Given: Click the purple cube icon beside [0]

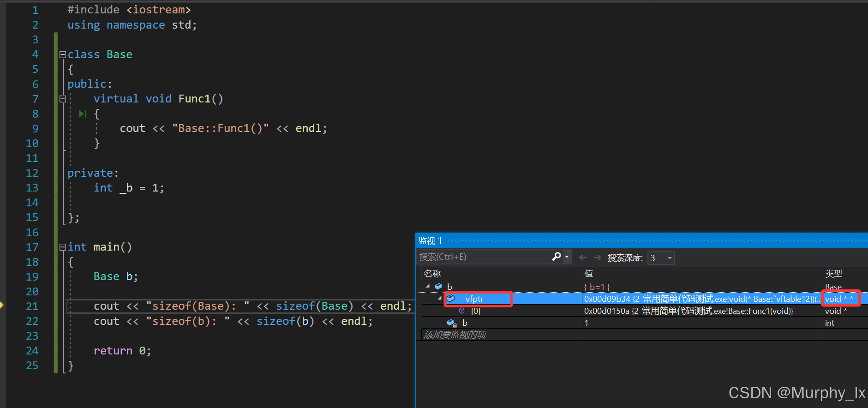Looking at the screenshot, I should [461, 311].
